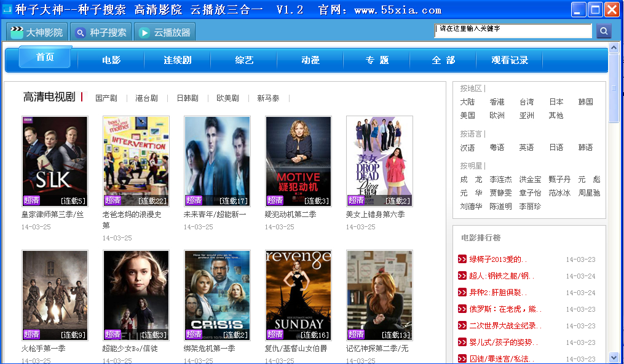Open the 连续剧 navigation item

[178, 60]
